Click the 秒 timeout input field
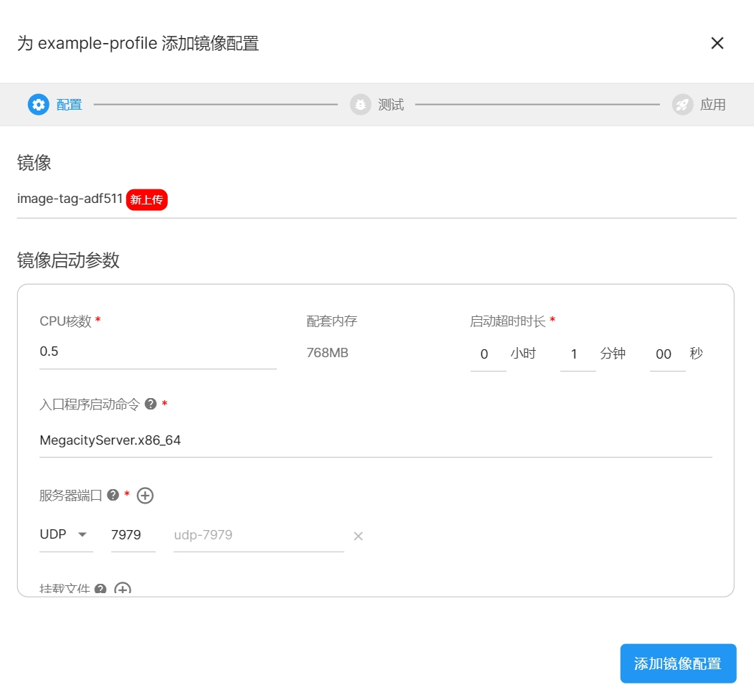This screenshot has height=700, width=754. pyautogui.click(x=667, y=354)
